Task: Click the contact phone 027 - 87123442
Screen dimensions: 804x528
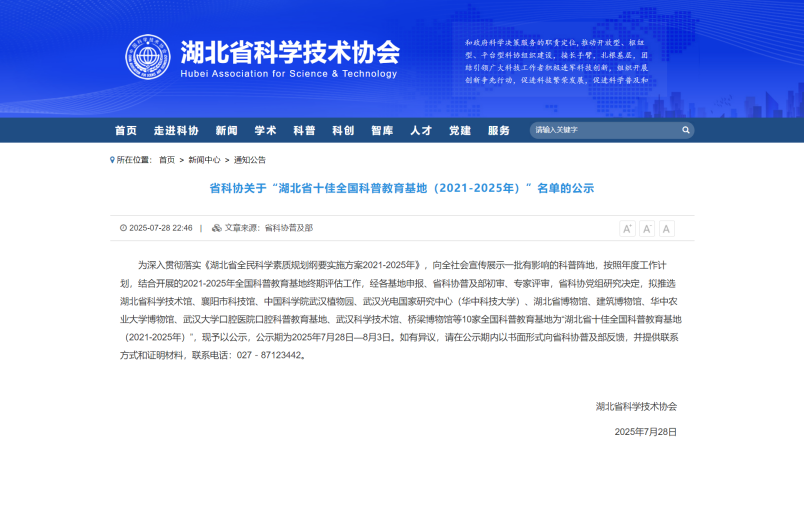Action: click(269, 355)
